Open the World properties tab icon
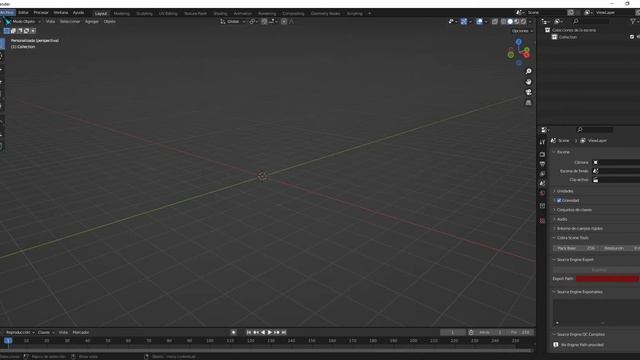Image resolution: width=640 pixels, height=360 pixels. click(x=542, y=193)
